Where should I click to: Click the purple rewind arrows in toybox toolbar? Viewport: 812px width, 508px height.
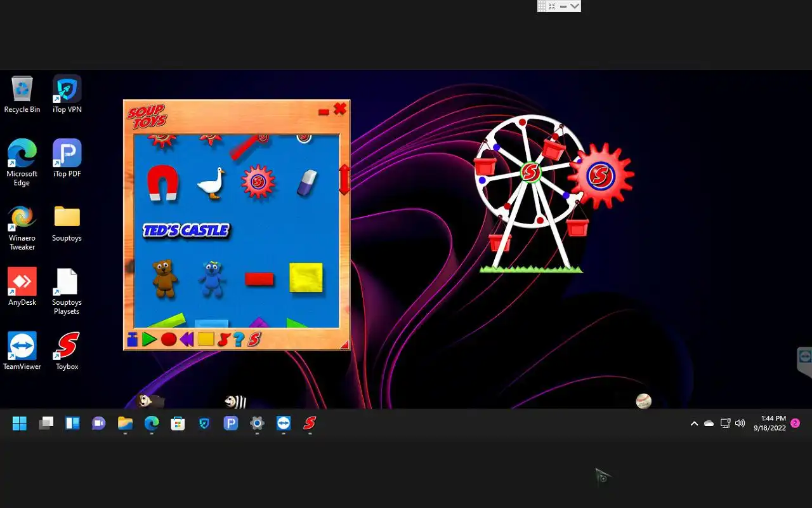(187, 340)
